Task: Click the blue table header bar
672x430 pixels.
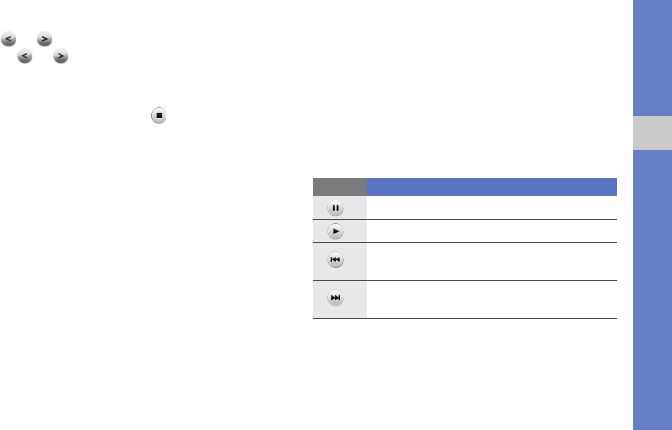Action: click(491, 186)
